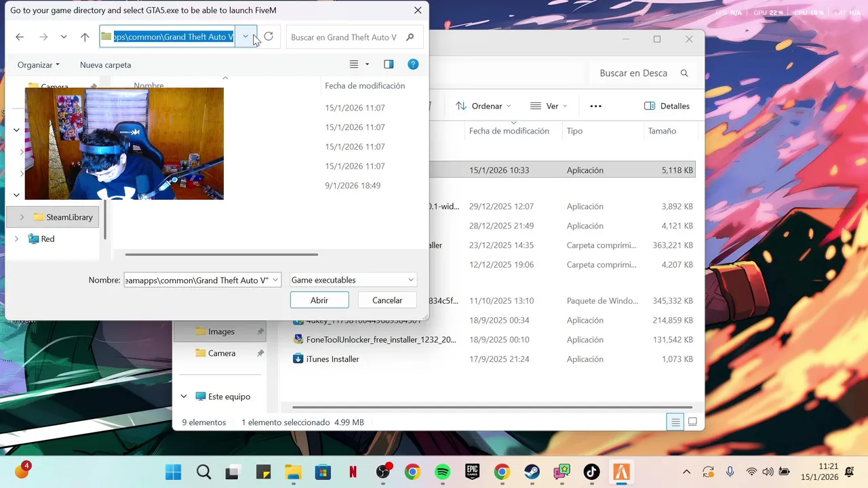The width and height of the screenshot is (868, 488).
Task: Go up one folder level in dialog
Action: 85,37
